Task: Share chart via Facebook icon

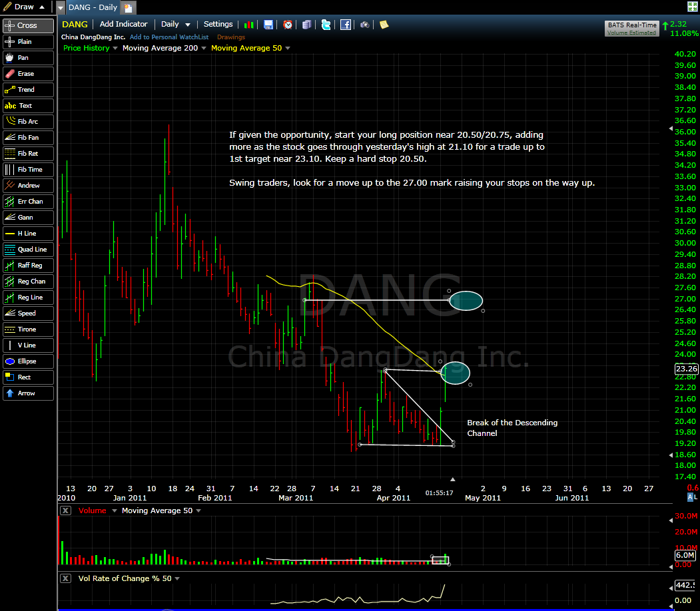Action: 346,25
